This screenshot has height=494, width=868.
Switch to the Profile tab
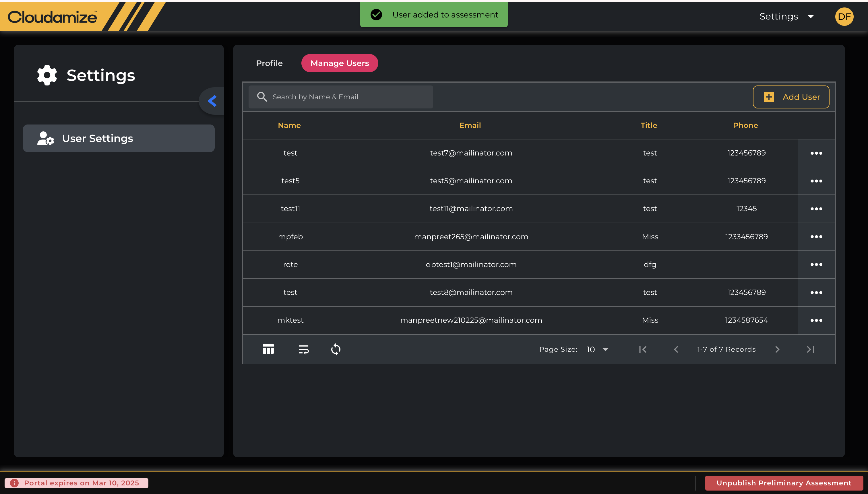269,63
